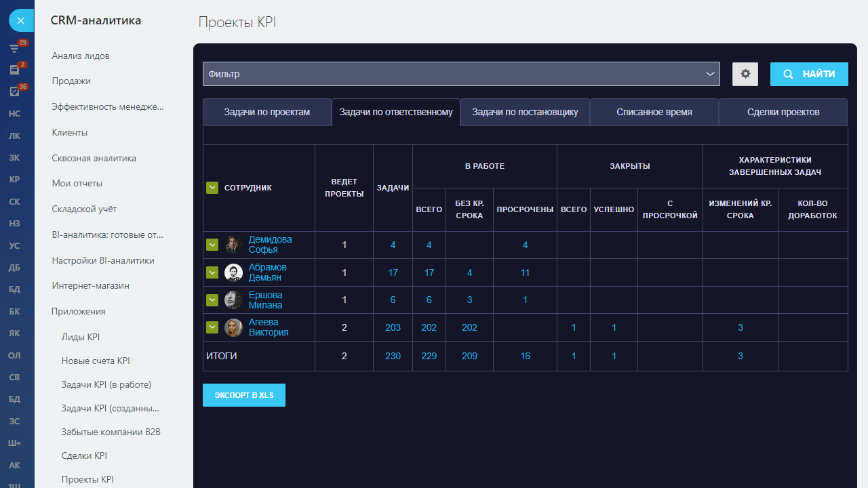The height and width of the screenshot is (488, 868).
Task: Click Демидова Софья's avatar
Action: [233, 245]
